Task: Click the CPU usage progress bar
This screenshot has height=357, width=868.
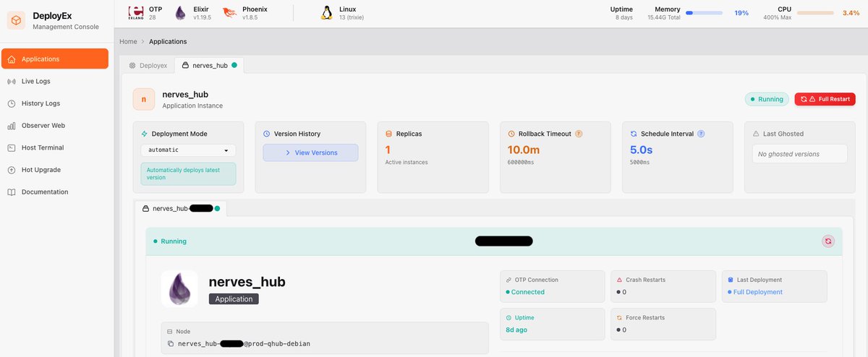Action: 815,13
